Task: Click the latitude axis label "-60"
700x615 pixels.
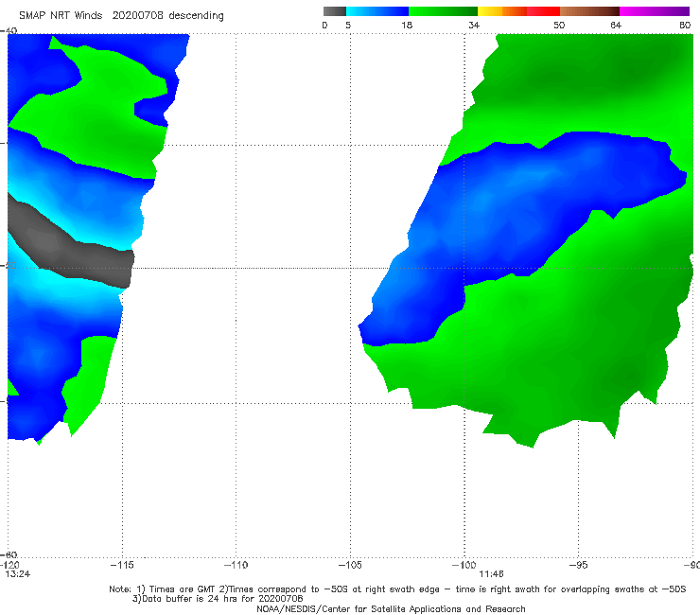Action: pos(9,554)
